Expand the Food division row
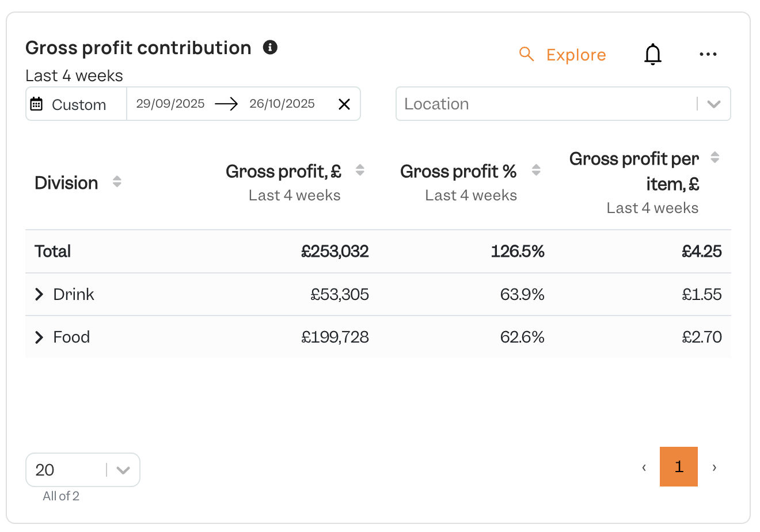Viewport: 760px width, 532px height. [x=39, y=337]
